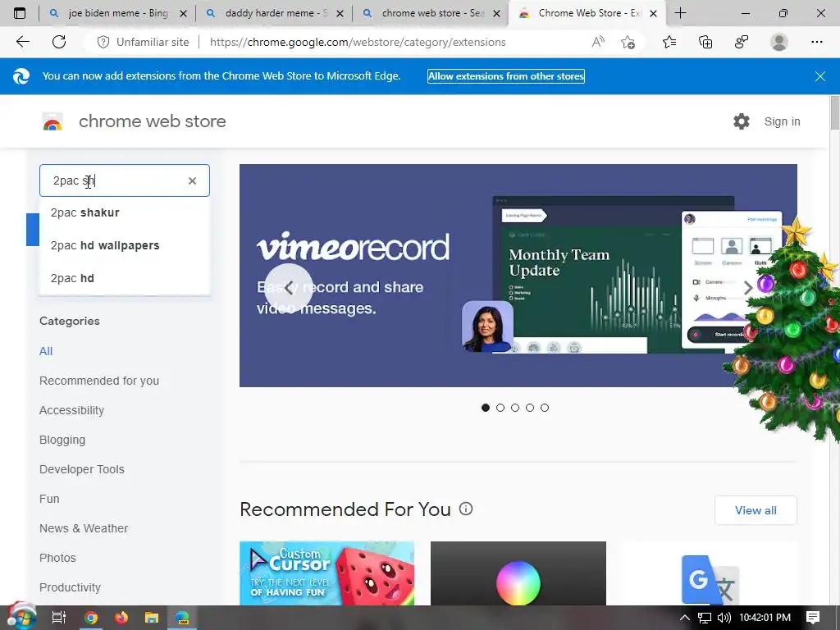This screenshot has height=630, width=840.
Task: Open the Developer Tools category
Action: pyautogui.click(x=81, y=469)
